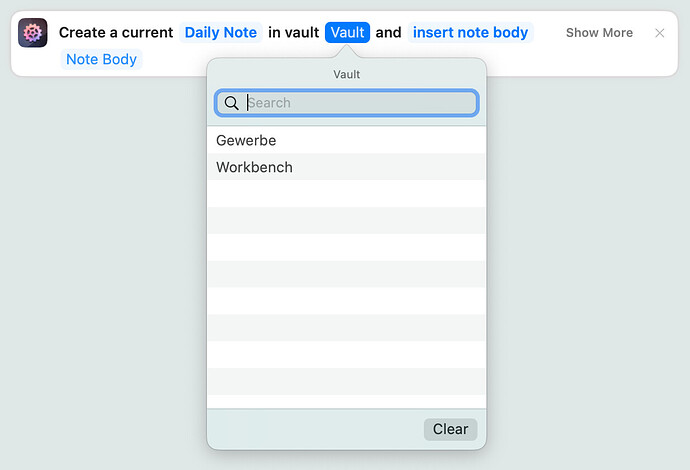Screen dimensions: 690x470
Task: Click the Actions for Obsidian app icon
Action: [x=33, y=33]
